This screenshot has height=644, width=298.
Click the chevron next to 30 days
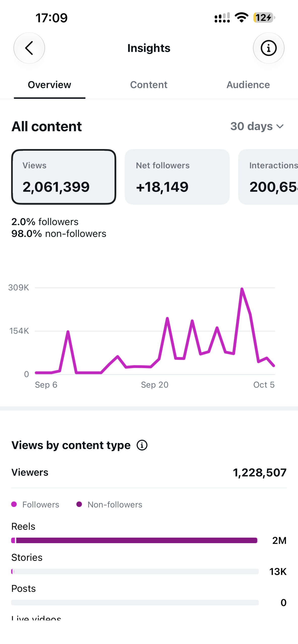(280, 126)
